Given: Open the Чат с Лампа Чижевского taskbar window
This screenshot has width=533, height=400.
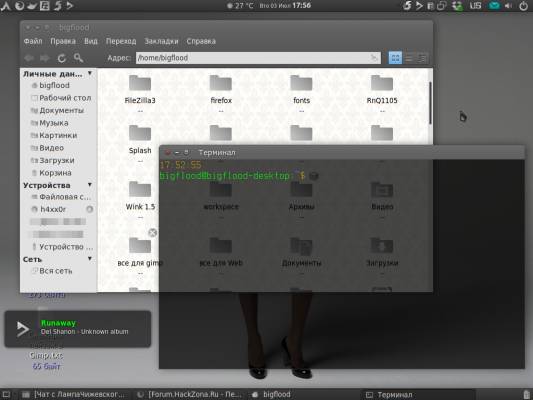Looking at the screenshot, I should pyautogui.click(x=74, y=395).
